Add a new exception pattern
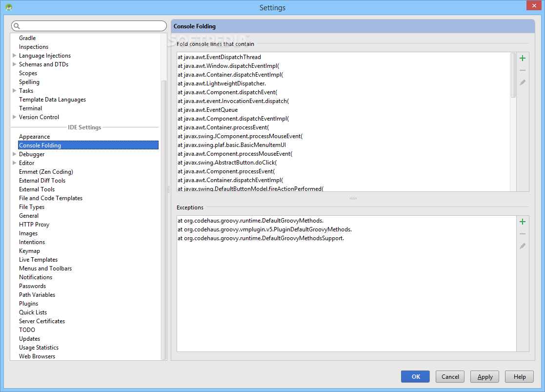The image size is (545, 392). 523,222
